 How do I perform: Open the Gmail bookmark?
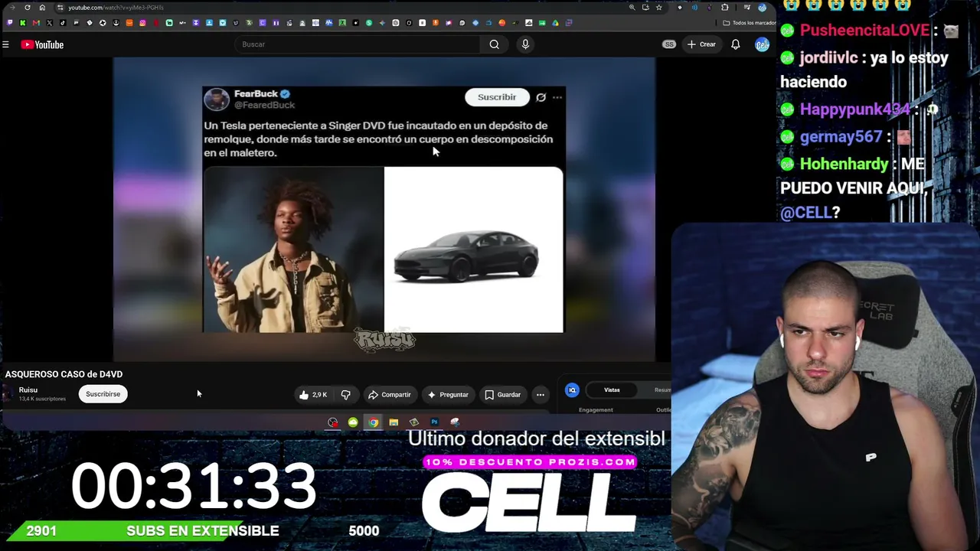point(36,23)
